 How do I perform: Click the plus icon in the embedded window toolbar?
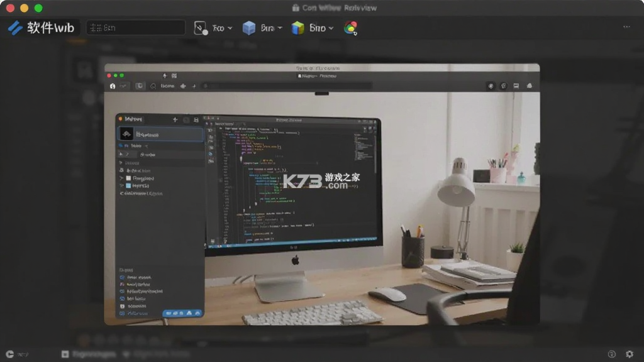(194, 86)
